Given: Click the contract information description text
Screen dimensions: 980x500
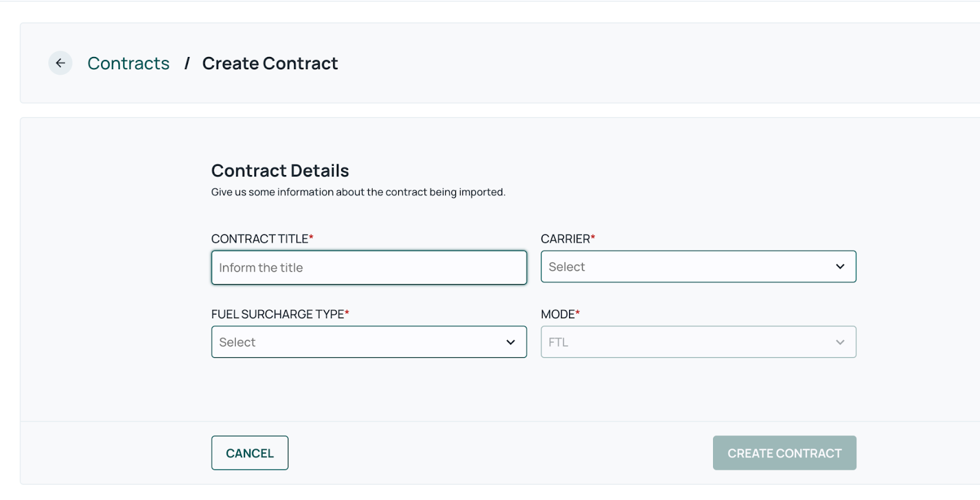Looking at the screenshot, I should pyautogui.click(x=358, y=192).
